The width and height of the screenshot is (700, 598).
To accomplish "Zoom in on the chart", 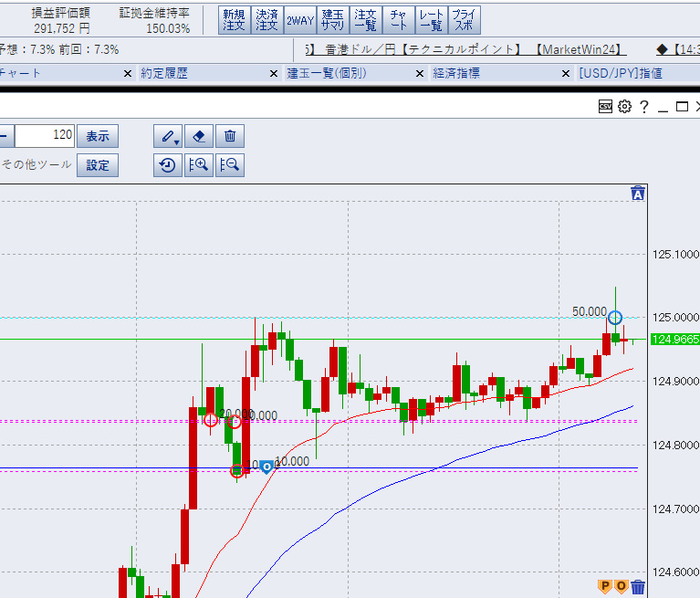I will tap(199, 165).
